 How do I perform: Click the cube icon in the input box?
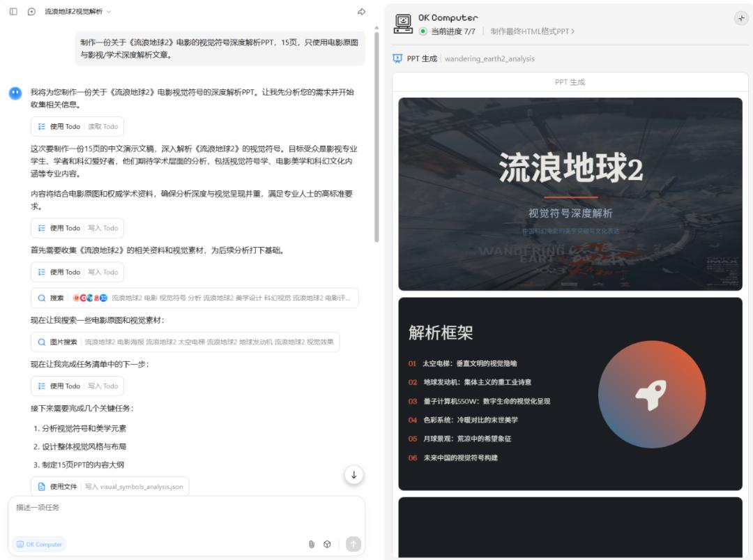[327, 544]
